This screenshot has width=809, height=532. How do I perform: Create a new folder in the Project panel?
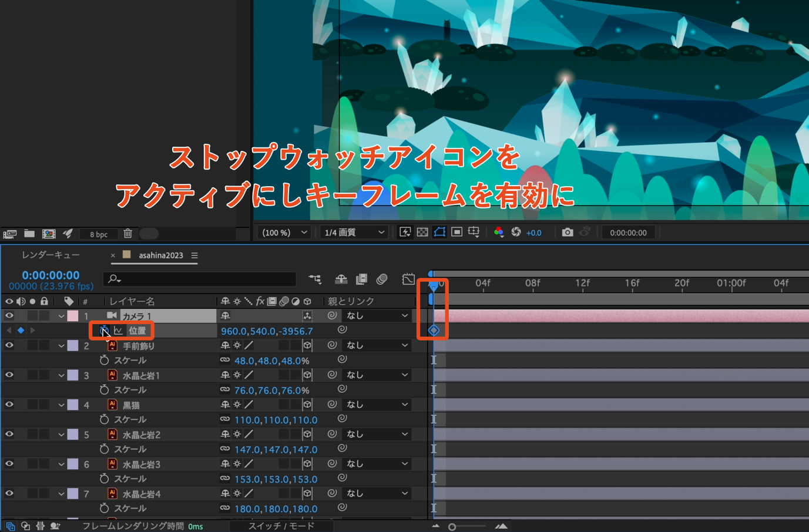(29, 234)
